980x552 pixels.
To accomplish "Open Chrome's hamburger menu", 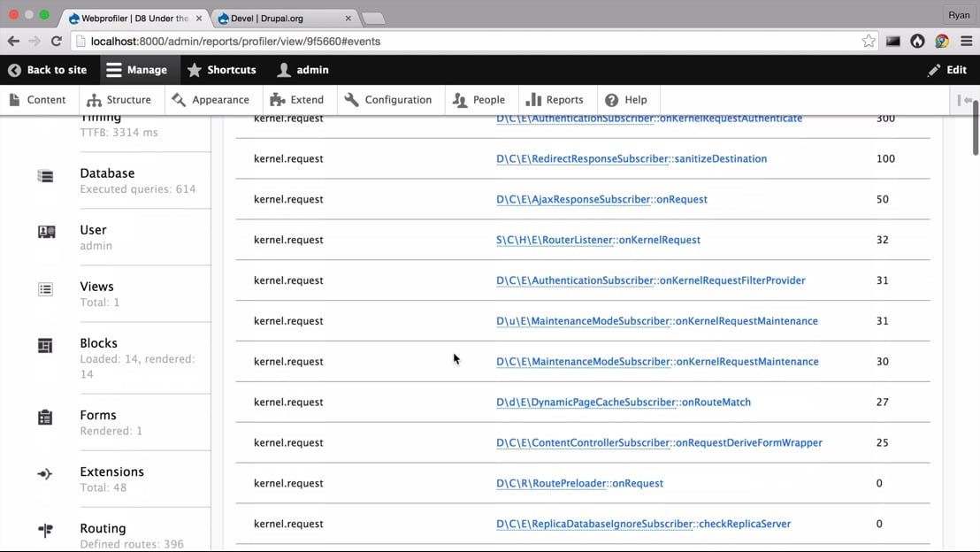I will 966,41.
